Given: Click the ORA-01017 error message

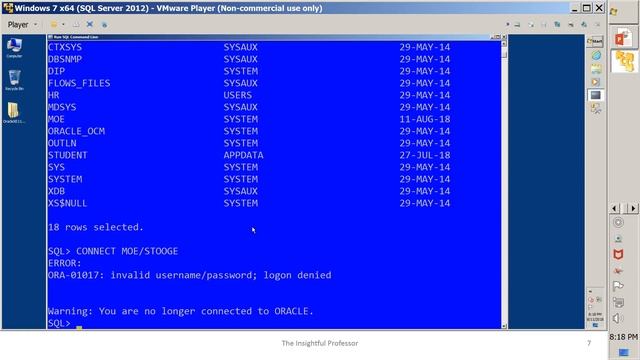Looking at the screenshot, I should [x=189, y=276].
